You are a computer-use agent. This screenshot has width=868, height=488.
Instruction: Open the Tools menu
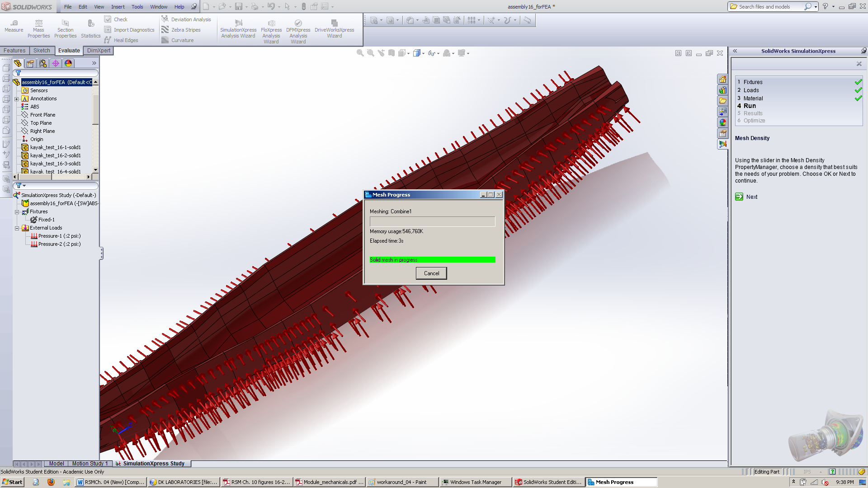(137, 7)
